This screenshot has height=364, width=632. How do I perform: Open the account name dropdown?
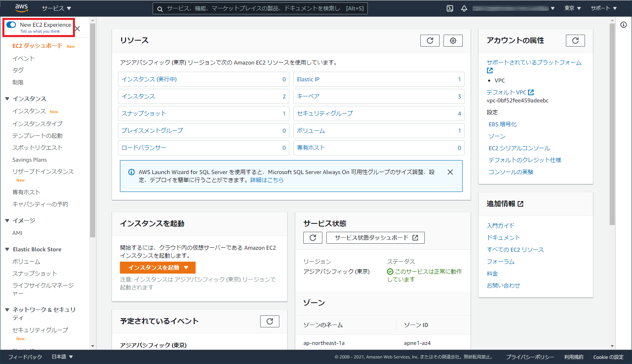coord(514,8)
